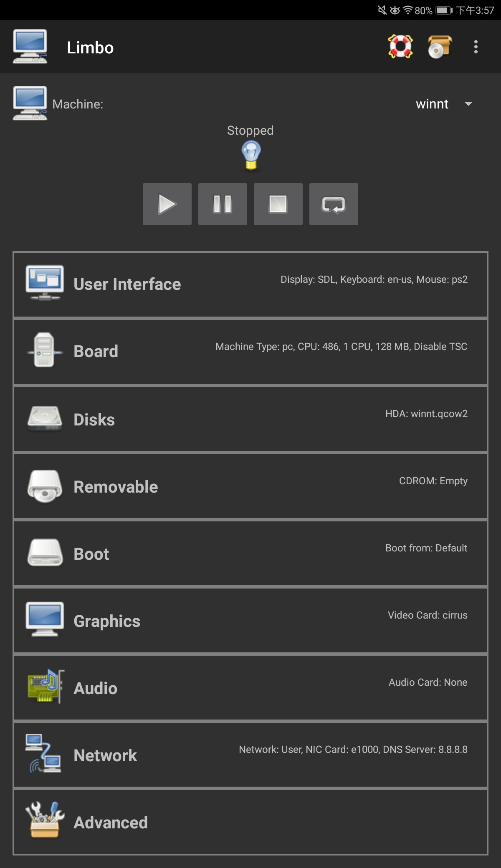Restart the machine with loop button

334,204
